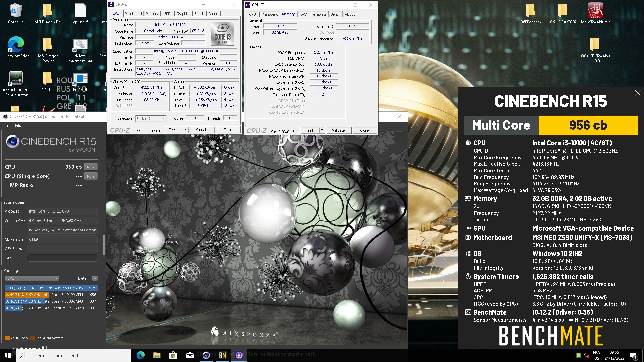
Task: Launch Microsoft Edge desktop shortcut
Action: coord(16,47)
